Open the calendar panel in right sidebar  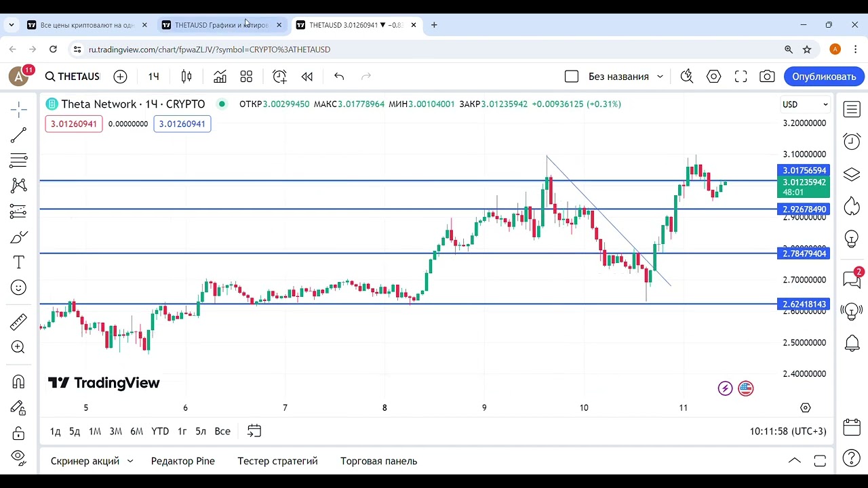(x=852, y=428)
